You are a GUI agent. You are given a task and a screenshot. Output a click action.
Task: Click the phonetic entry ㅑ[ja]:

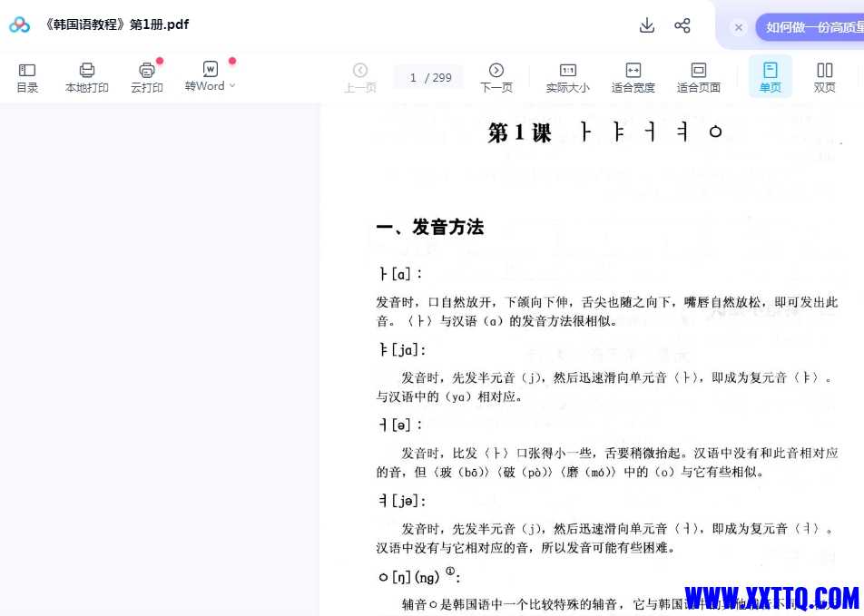coord(402,350)
